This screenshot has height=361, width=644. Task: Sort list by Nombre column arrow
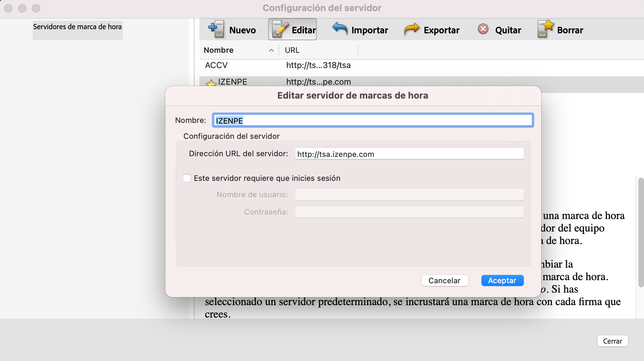point(271,50)
